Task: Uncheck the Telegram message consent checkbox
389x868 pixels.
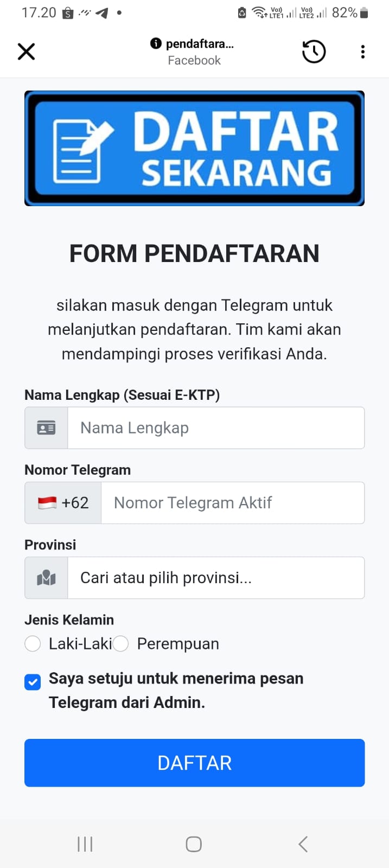Action: (x=33, y=682)
